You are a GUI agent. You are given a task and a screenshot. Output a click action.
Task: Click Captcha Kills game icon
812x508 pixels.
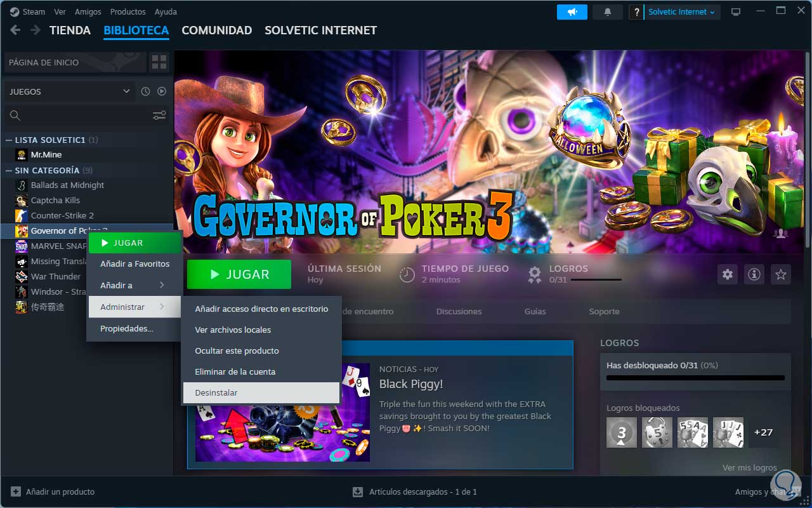pos(22,200)
